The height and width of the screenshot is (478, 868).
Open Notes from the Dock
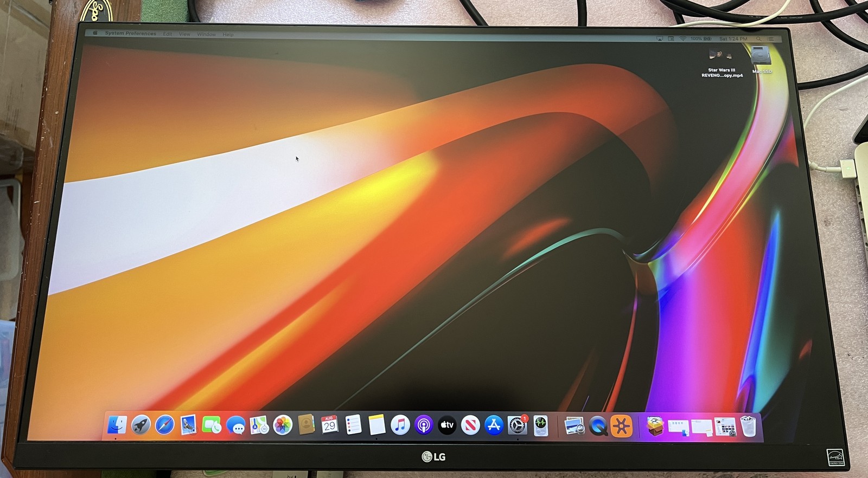point(376,425)
